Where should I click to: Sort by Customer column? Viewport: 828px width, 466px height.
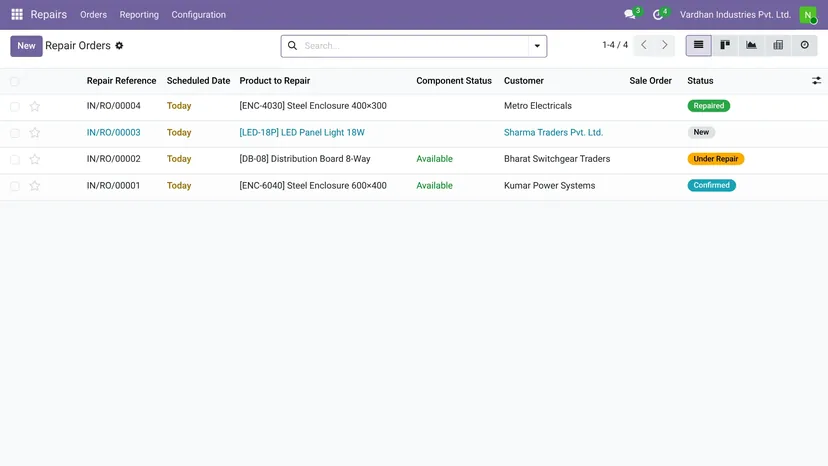[x=523, y=81]
